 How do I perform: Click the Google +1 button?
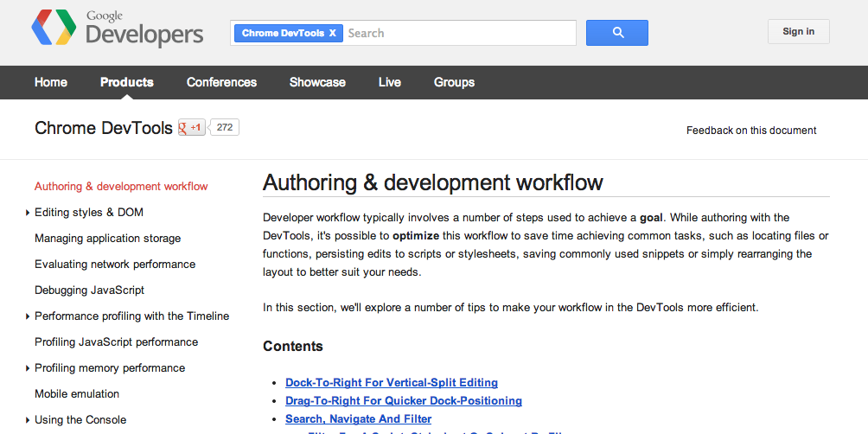coord(192,128)
